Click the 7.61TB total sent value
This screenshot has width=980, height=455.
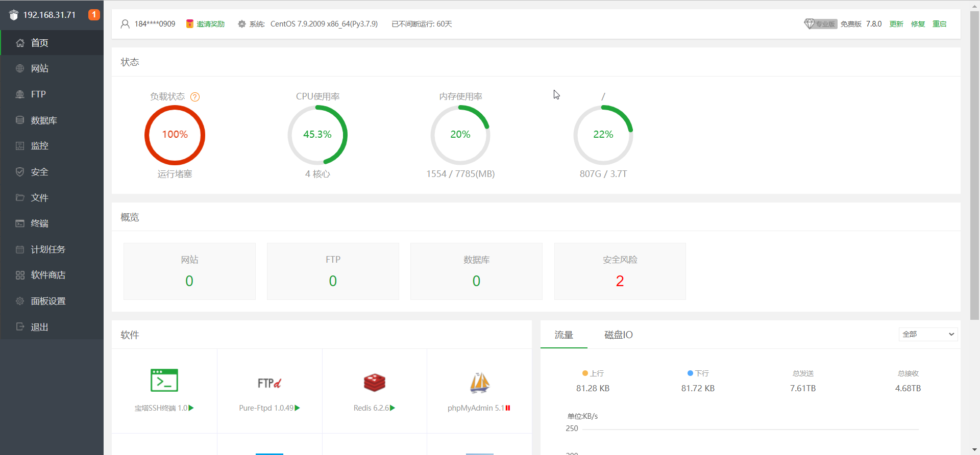click(803, 388)
